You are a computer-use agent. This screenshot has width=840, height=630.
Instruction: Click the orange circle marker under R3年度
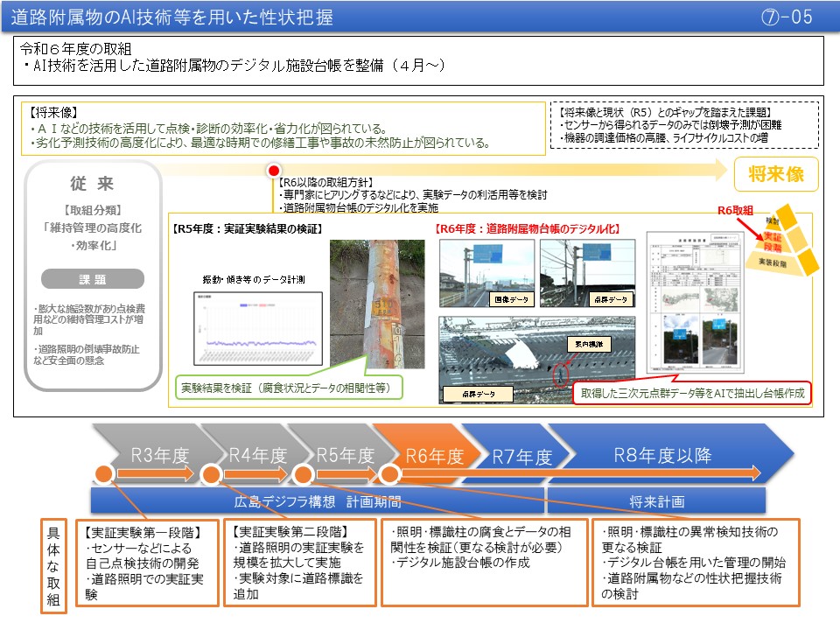[104, 473]
